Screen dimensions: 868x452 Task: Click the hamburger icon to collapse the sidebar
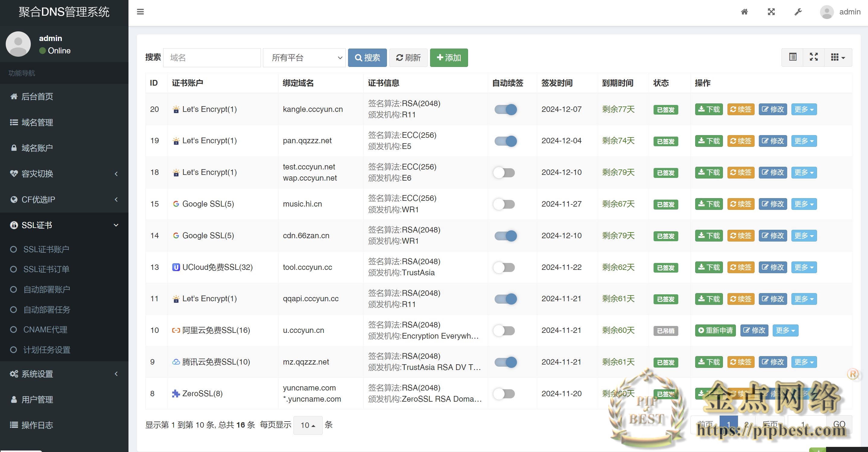click(141, 12)
